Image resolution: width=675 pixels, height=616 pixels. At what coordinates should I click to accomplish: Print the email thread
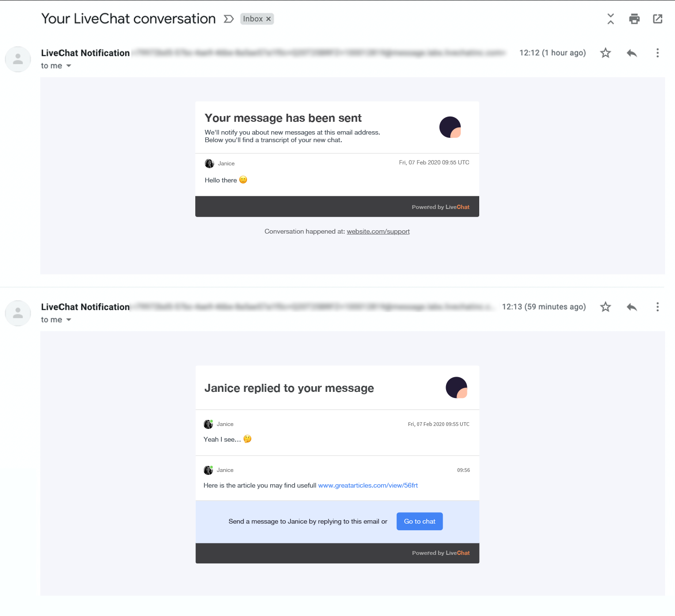tap(634, 18)
